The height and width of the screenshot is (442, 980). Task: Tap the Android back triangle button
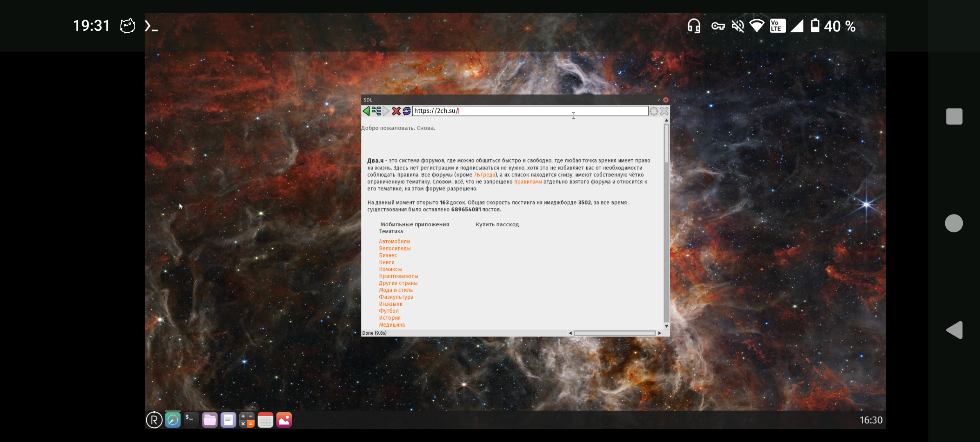click(955, 330)
